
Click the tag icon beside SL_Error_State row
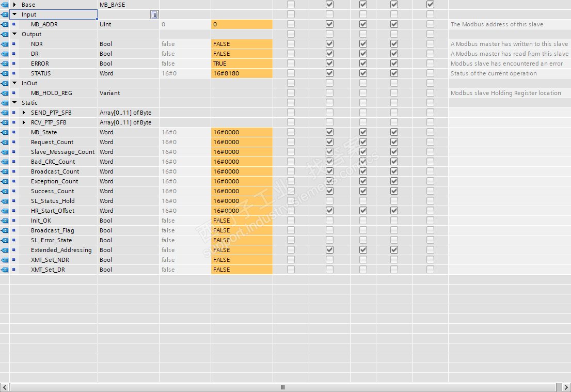pyautogui.click(x=5, y=241)
